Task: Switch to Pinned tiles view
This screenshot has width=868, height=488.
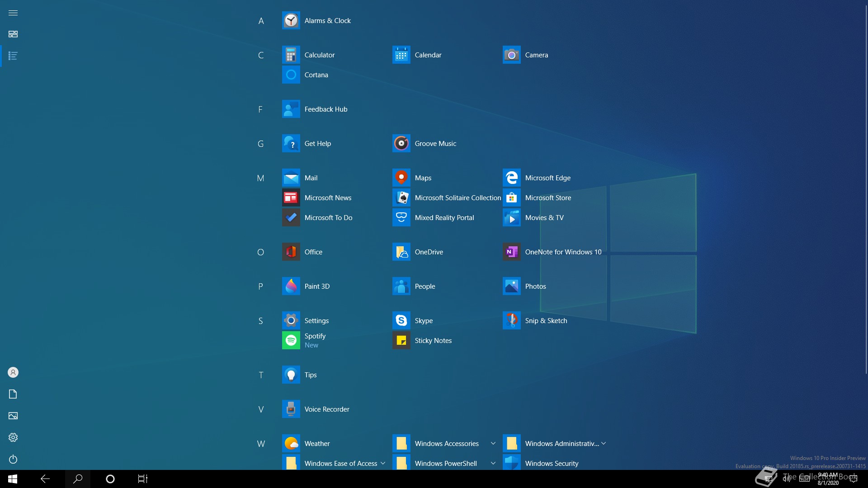Action: click(13, 34)
